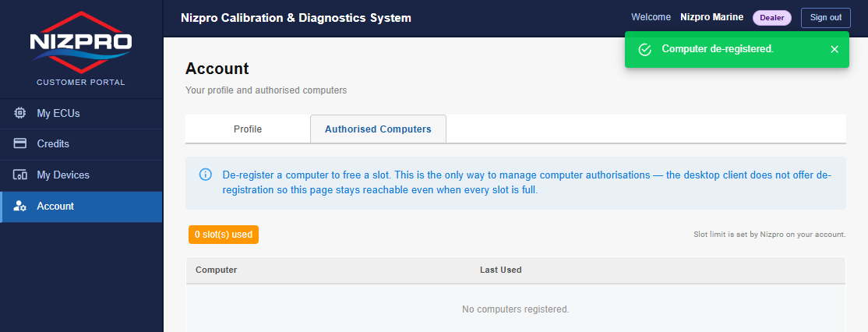Screen dimensions: 868x332
Task: Click 'Your profile and authorised computers' subtitle
Action: [266, 90]
